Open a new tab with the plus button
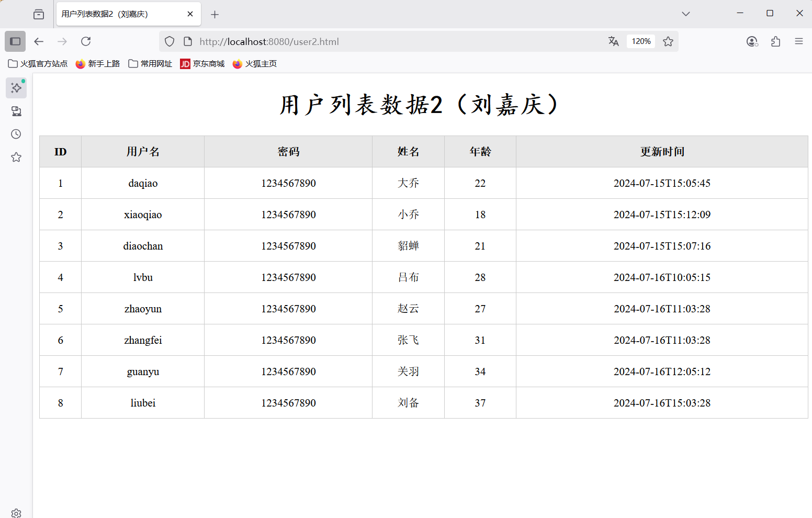The width and height of the screenshot is (812, 518). coord(215,14)
